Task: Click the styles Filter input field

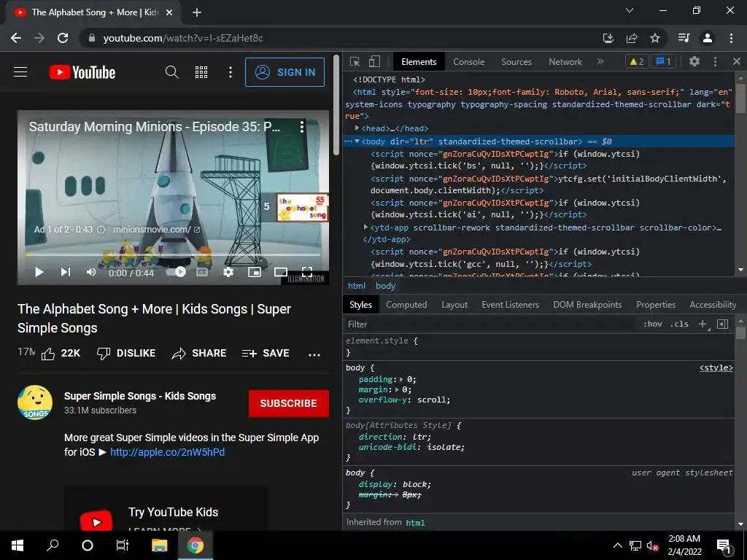Action: pos(491,324)
